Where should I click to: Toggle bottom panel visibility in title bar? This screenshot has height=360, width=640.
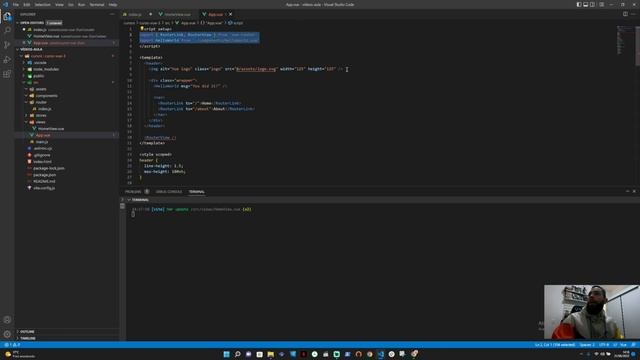coord(586,4)
